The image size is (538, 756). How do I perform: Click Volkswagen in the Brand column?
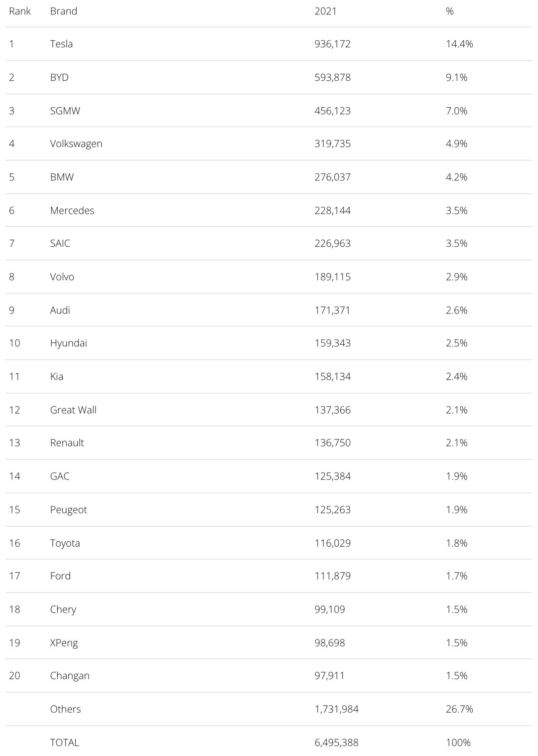76,144
